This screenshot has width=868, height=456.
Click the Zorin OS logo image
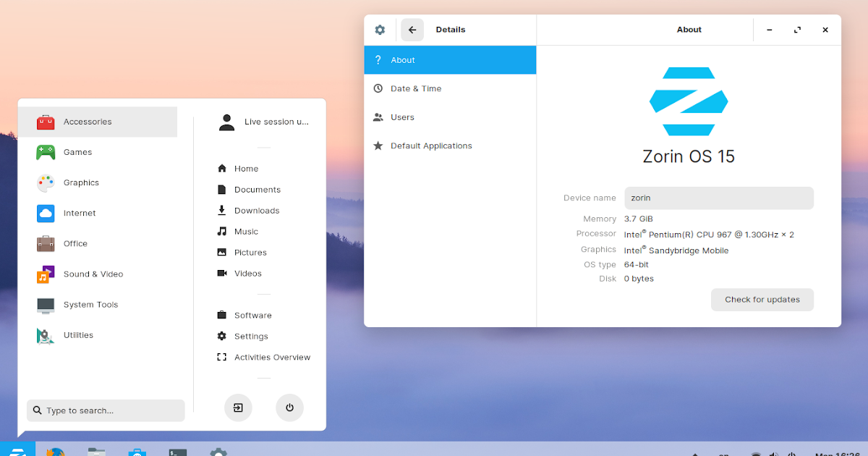coord(689,101)
